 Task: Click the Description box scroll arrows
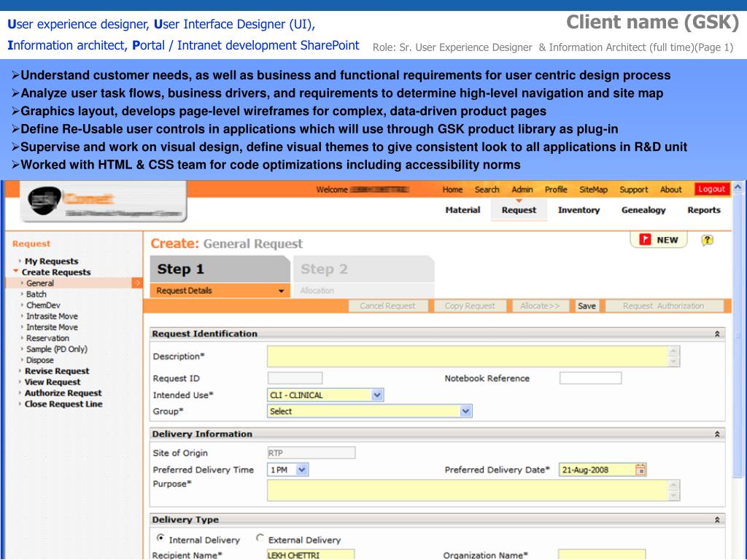(673, 356)
